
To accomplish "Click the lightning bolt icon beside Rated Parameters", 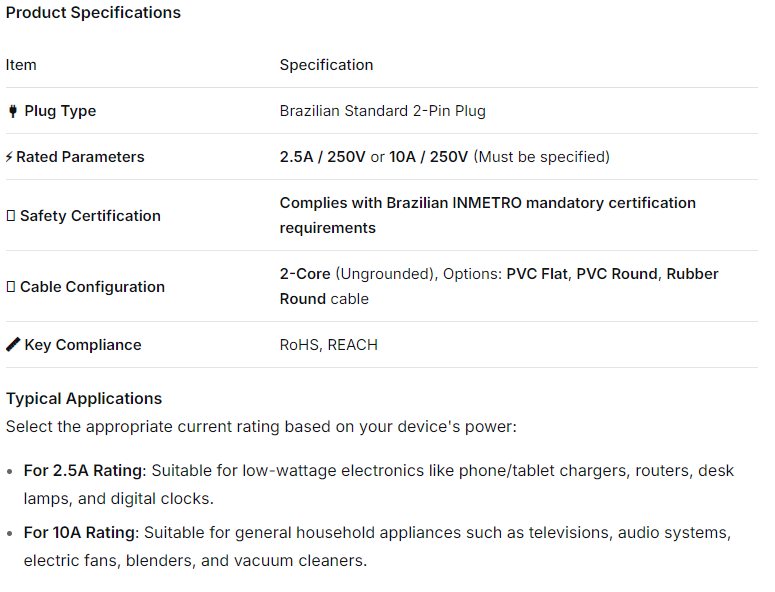I will 10,157.
